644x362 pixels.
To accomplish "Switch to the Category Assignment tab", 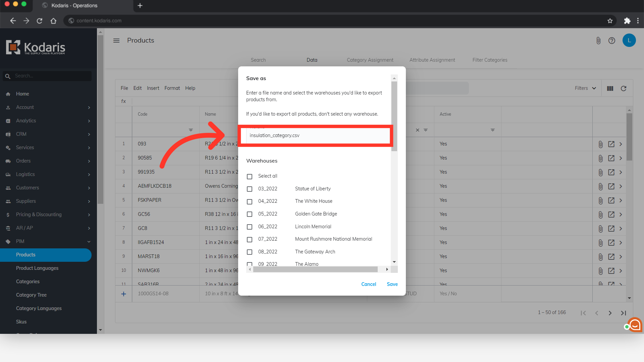I will click(x=370, y=60).
